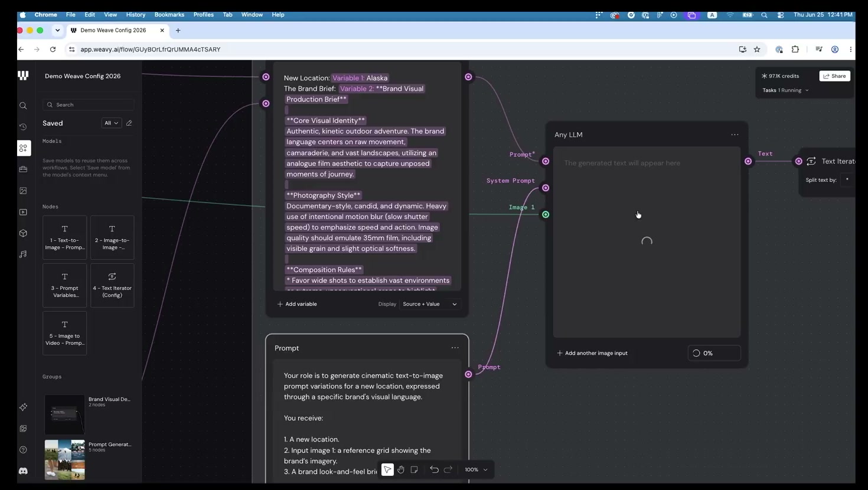Open the Bookmarks menu
The image size is (868, 490).
[x=169, y=15]
